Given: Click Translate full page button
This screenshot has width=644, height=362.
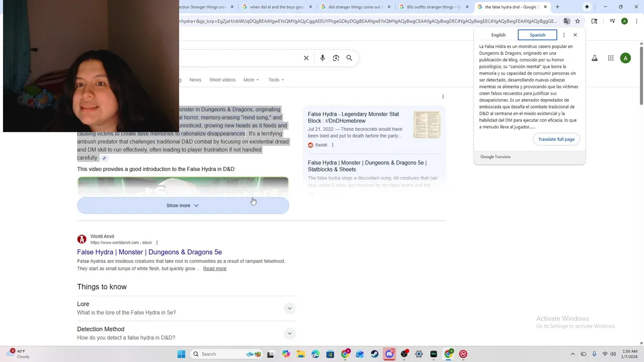Looking at the screenshot, I should coord(556,139).
